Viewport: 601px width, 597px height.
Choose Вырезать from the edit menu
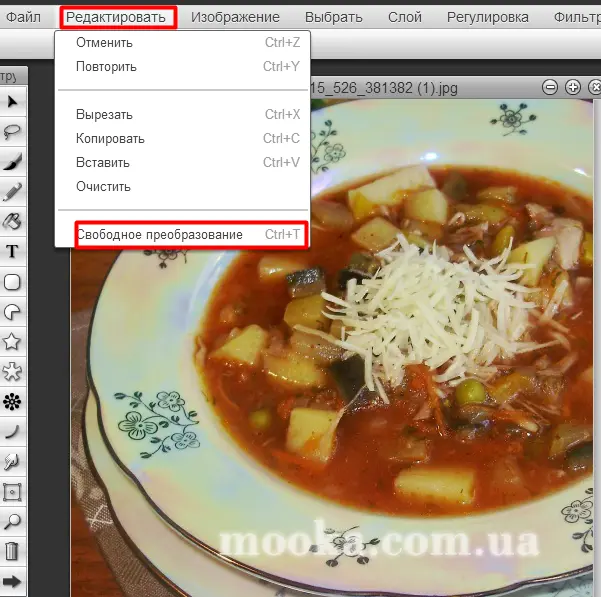click(182, 115)
